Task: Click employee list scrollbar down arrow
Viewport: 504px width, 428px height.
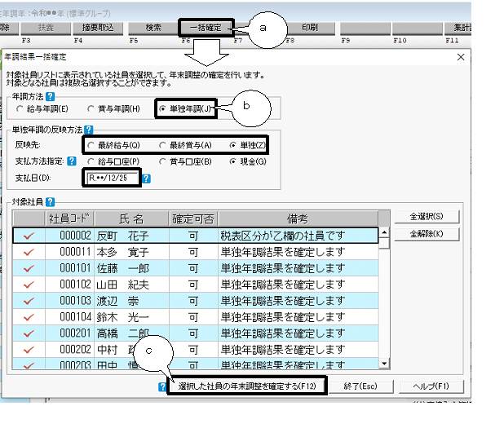Action: [x=384, y=364]
